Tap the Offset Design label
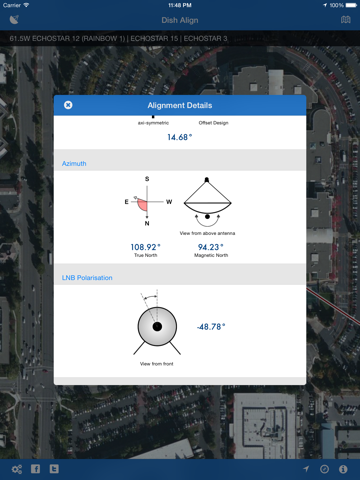 (214, 123)
